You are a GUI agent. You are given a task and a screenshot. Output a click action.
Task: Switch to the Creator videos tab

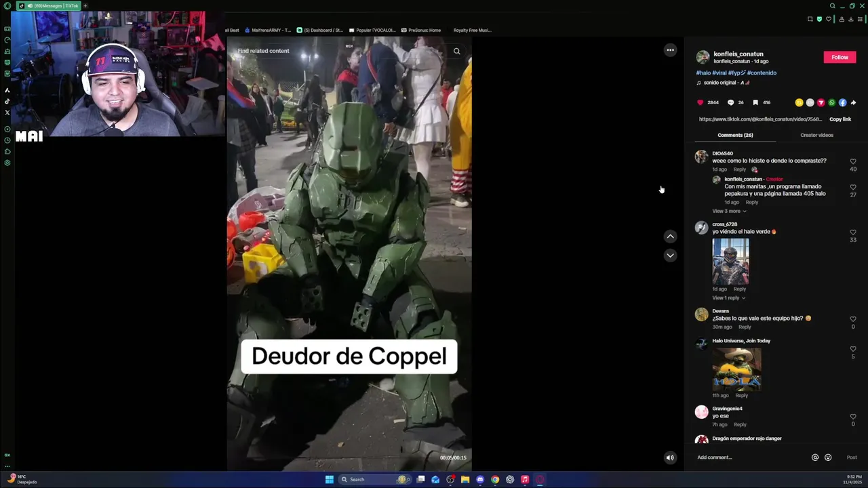pyautogui.click(x=816, y=135)
